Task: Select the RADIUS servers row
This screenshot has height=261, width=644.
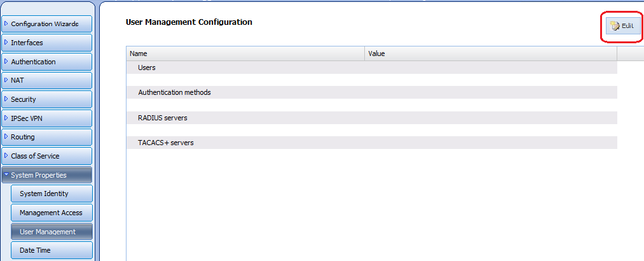Action: pyautogui.click(x=162, y=118)
